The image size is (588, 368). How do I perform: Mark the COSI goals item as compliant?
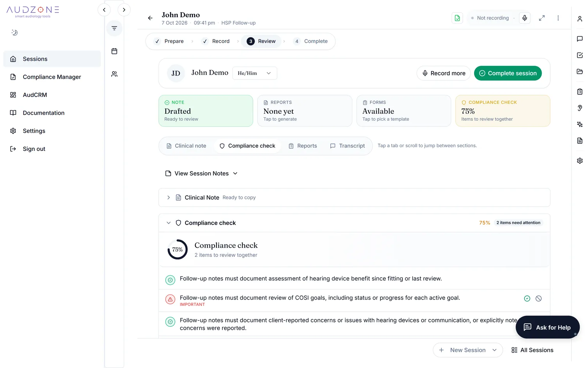pyautogui.click(x=527, y=298)
